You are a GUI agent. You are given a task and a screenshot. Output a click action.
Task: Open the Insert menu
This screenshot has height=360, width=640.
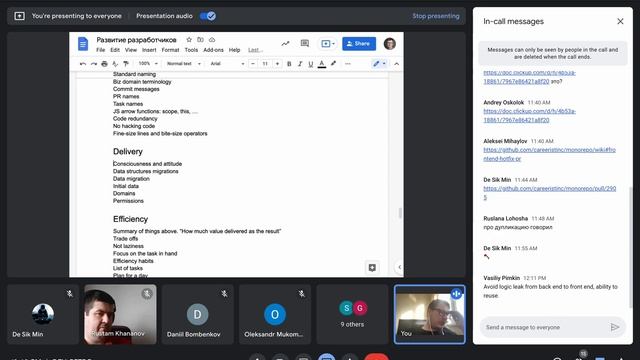pos(149,50)
